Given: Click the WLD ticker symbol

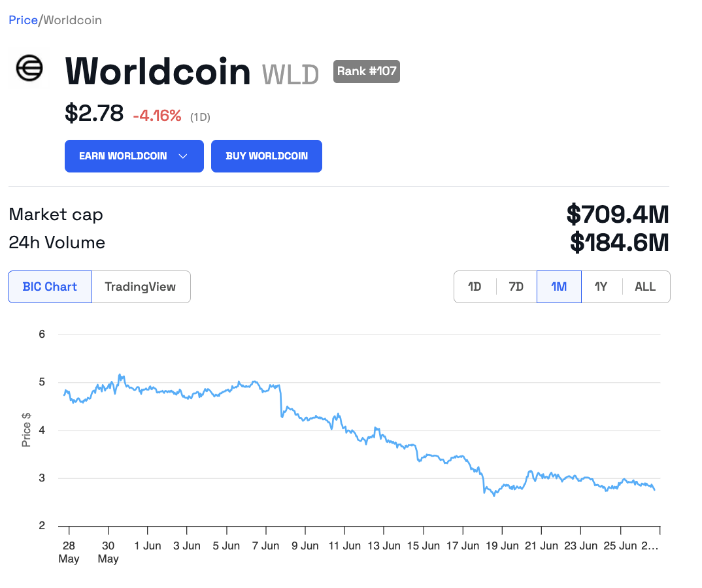Looking at the screenshot, I should [290, 74].
